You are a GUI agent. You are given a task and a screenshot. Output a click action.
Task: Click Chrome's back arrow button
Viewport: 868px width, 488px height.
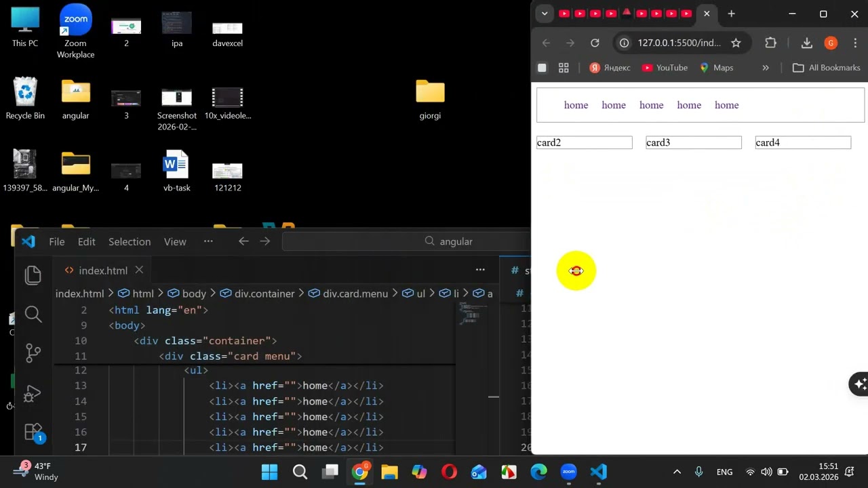pos(546,43)
